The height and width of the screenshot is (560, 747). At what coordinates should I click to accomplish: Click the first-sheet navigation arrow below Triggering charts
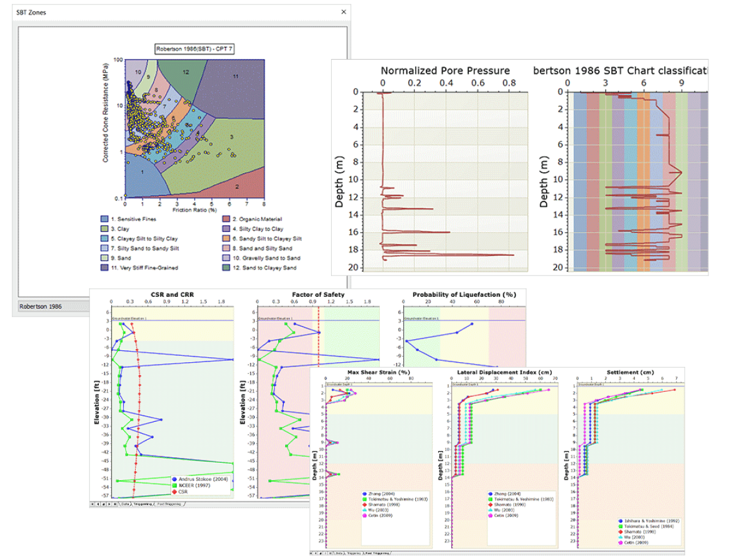point(92,503)
